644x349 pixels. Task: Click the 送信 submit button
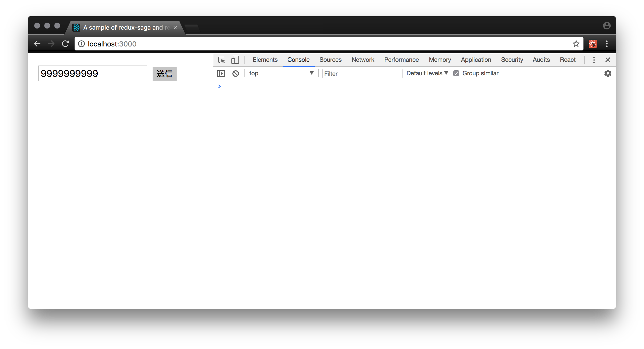tap(164, 74)
